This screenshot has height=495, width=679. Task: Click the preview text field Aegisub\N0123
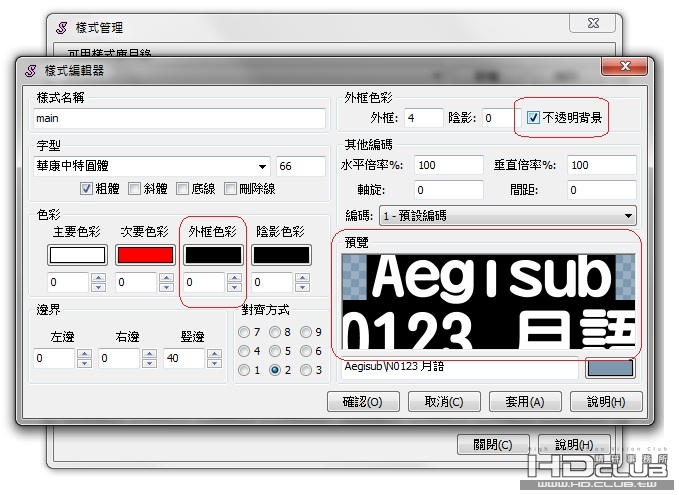click(460, 368)
